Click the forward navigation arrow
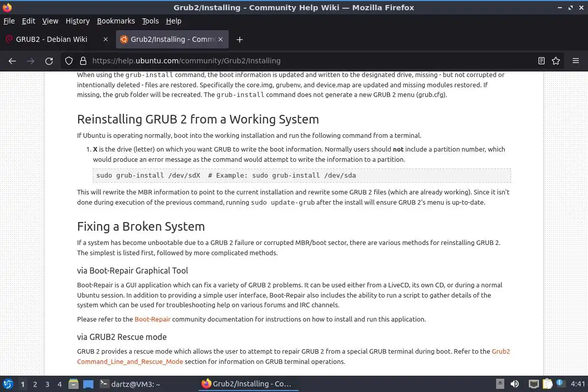This screenshot has width=588, height=392. pos(31,61)
